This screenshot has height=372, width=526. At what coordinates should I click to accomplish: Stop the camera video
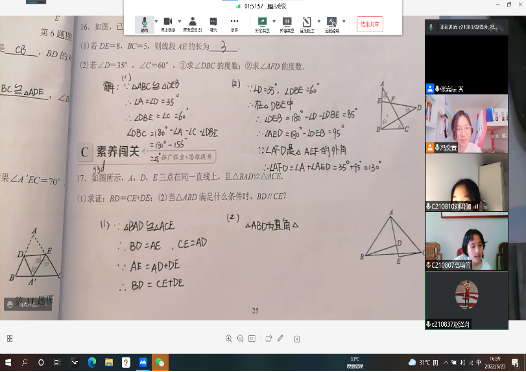click(168, 24)
